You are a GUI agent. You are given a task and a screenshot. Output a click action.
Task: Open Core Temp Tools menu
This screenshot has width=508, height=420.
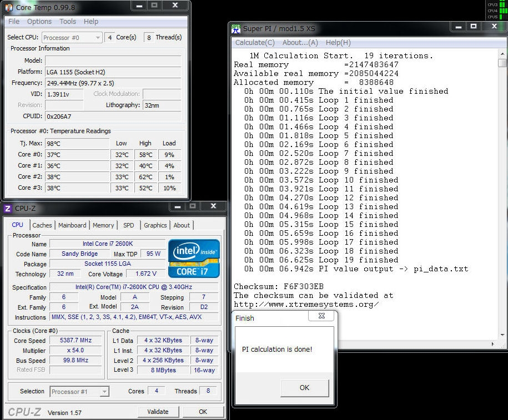(x=68, y=22)
